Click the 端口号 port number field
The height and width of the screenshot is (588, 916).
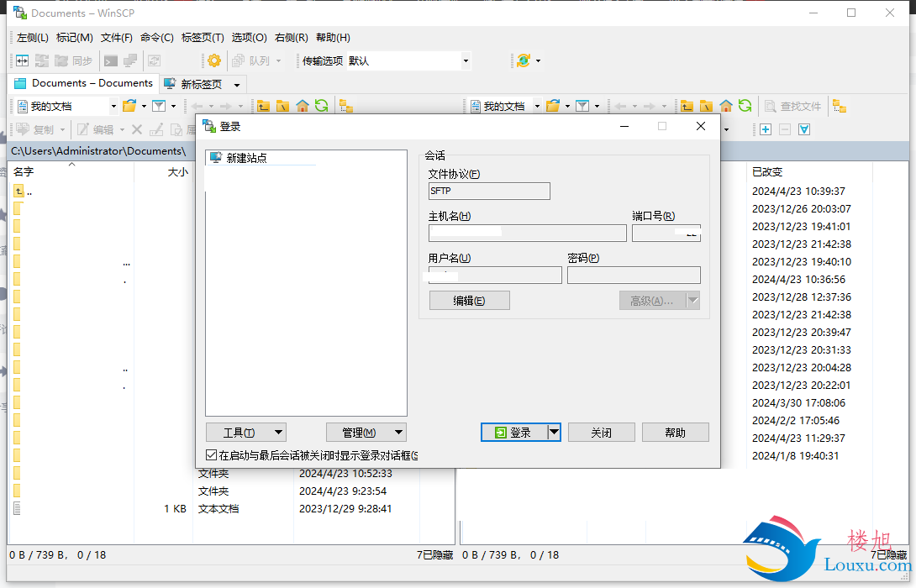[666, 233]
